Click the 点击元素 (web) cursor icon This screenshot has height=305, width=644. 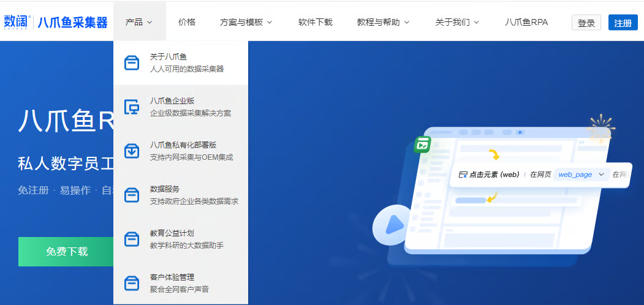pos(463,175)
